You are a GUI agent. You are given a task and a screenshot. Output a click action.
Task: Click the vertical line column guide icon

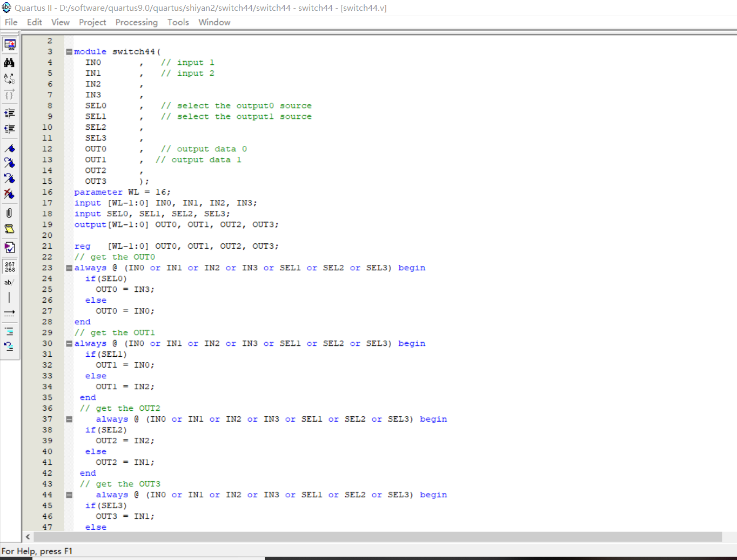tap(9, 297)
